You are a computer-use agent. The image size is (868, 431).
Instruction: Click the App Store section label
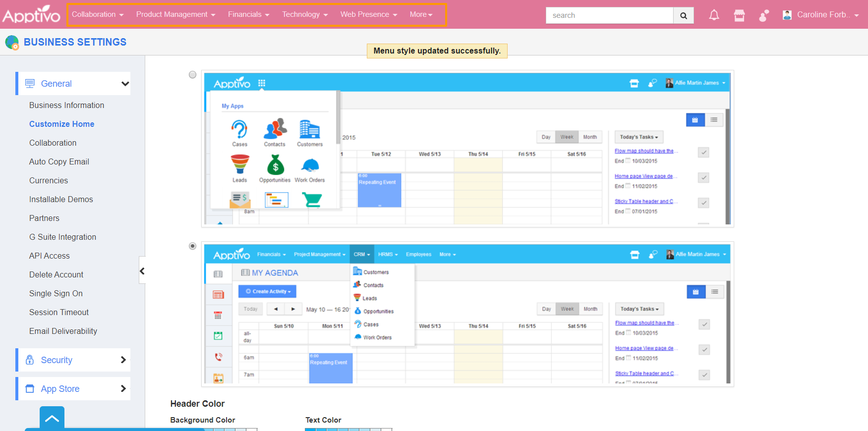point(60,389)
